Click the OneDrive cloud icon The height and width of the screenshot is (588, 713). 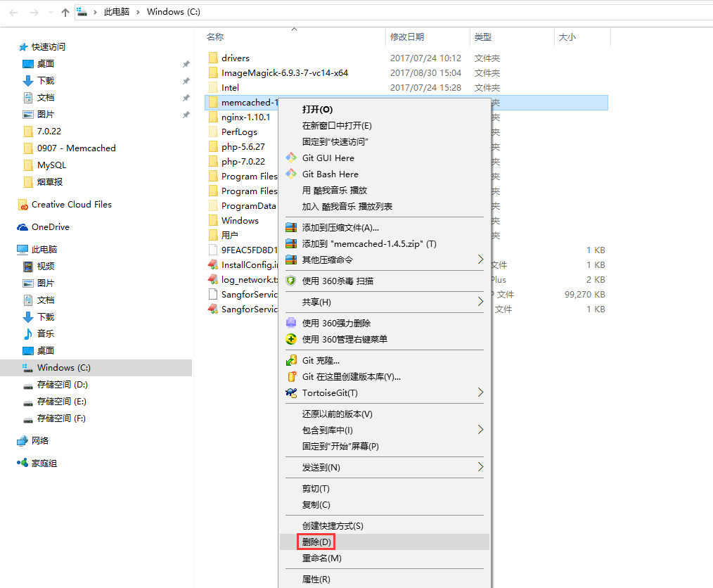[x=23, y=227]
